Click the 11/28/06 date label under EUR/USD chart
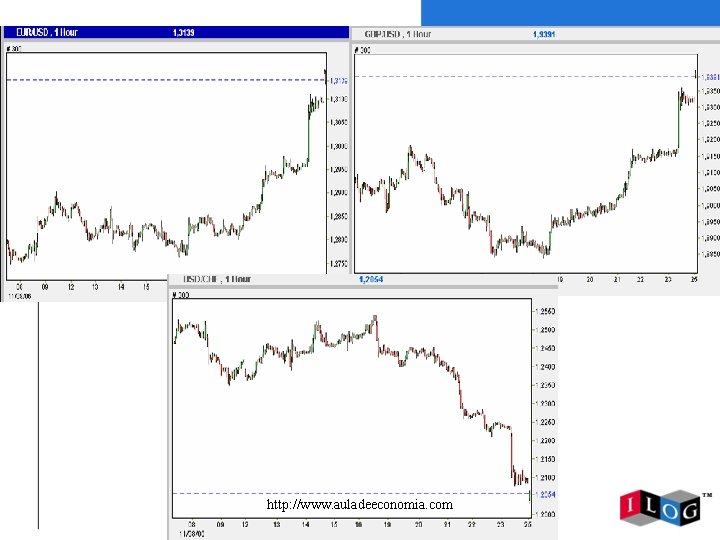 pos(20,296)
